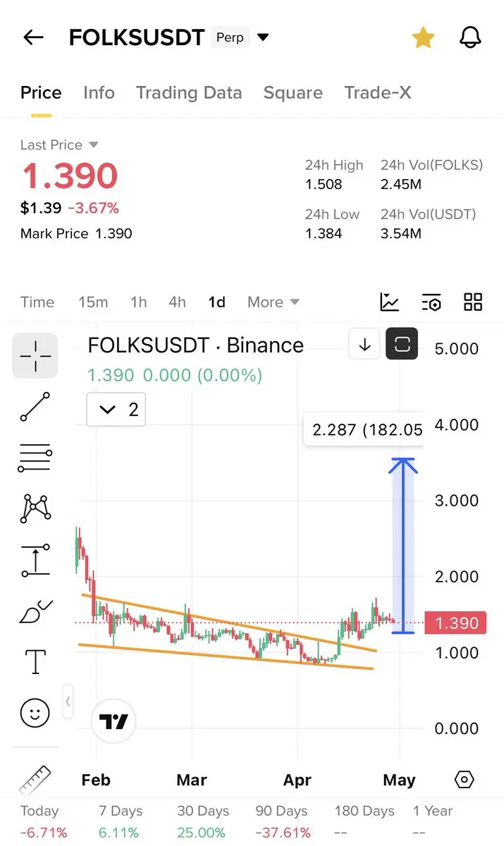Select the trend line tool
Screen dimensions: 504x846
[x=35, y=407]
